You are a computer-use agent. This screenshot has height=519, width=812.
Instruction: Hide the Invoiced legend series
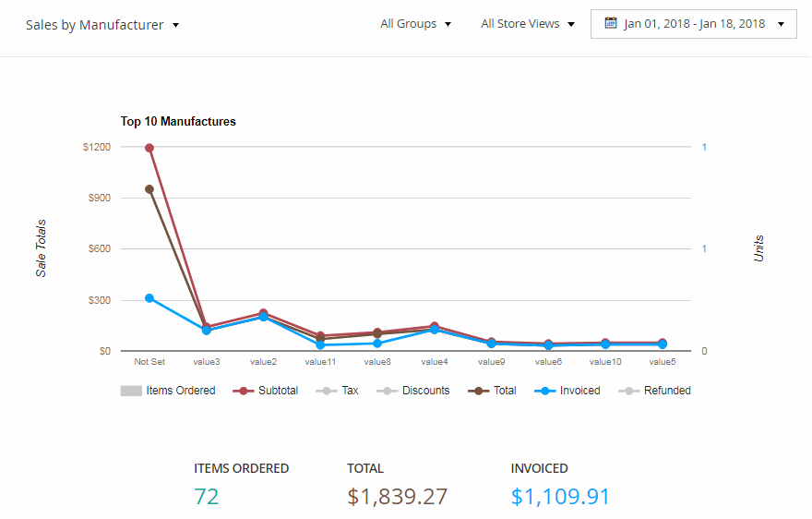(567, 391)
